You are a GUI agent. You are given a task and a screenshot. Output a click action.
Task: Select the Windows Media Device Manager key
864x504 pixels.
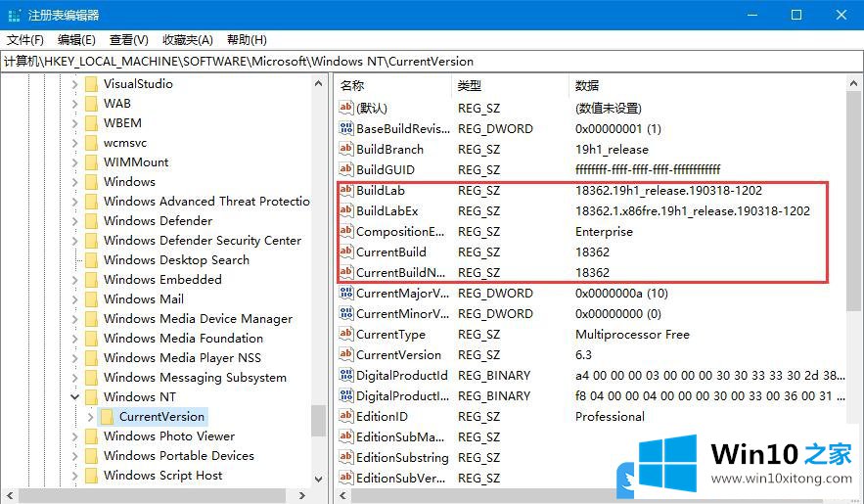coord(198,318)
